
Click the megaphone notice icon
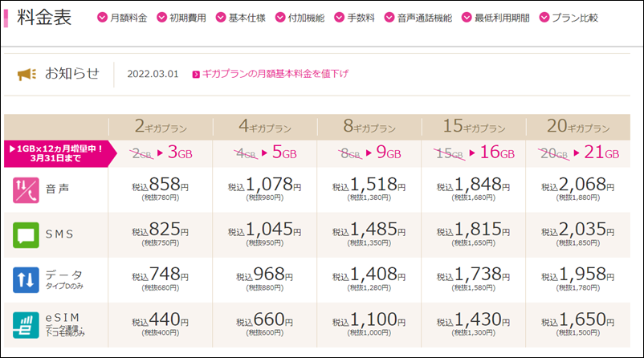pos(27,75)
